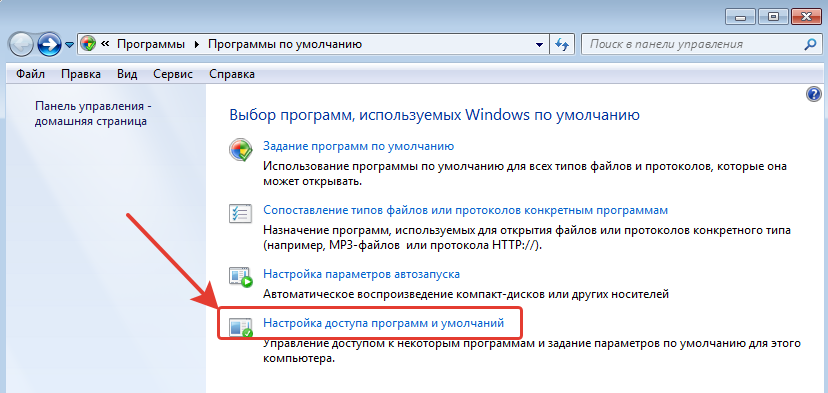Open Задание программ по умолчанию link
The image size is (828, 393).
(359, 146)
